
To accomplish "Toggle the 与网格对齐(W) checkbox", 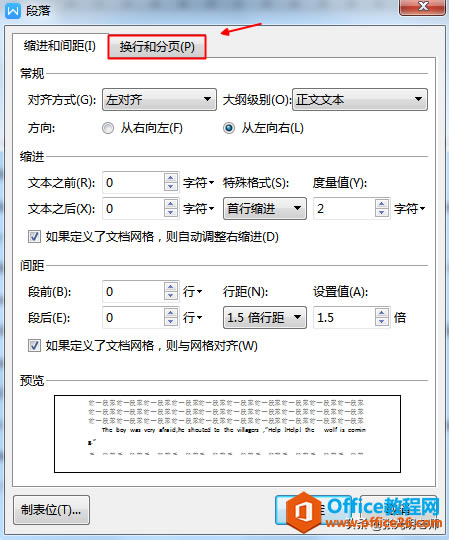I will click(34, 346).
